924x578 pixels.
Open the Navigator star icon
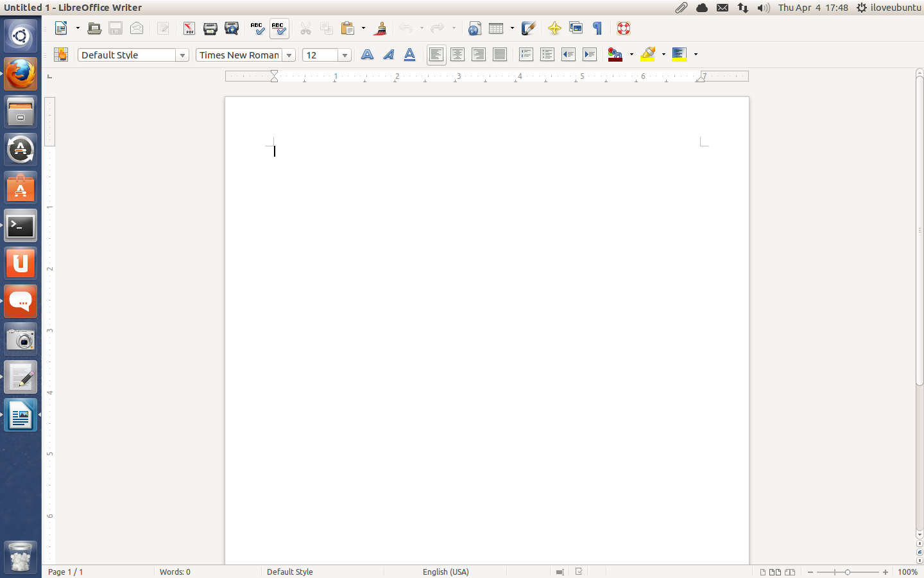point(554,28)
